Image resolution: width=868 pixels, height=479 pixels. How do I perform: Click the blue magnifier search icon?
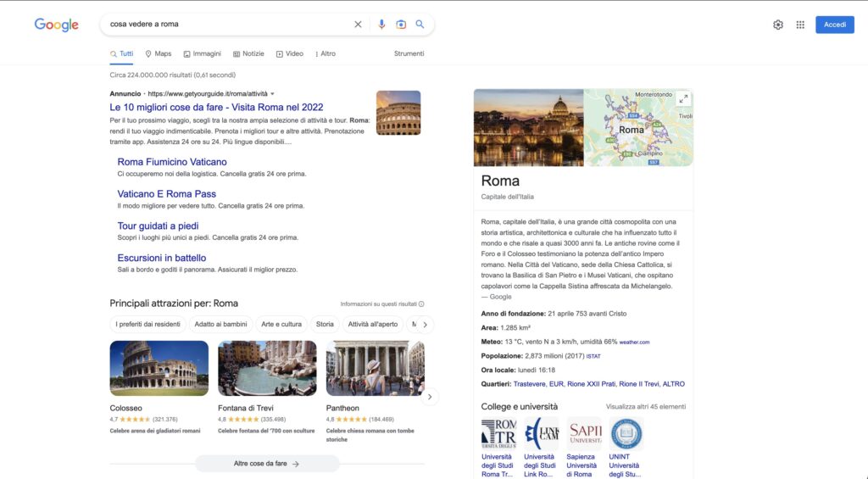coord(420,25)
